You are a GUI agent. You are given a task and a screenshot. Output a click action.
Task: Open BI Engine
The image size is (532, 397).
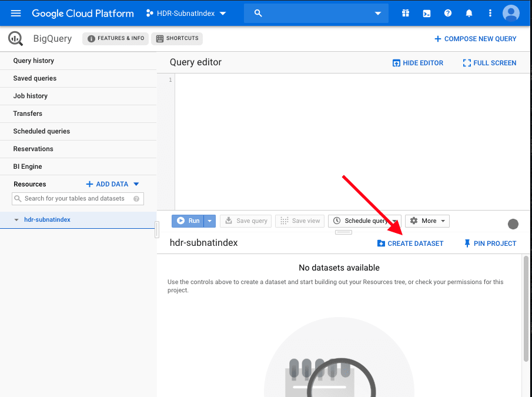pos(78,166)
